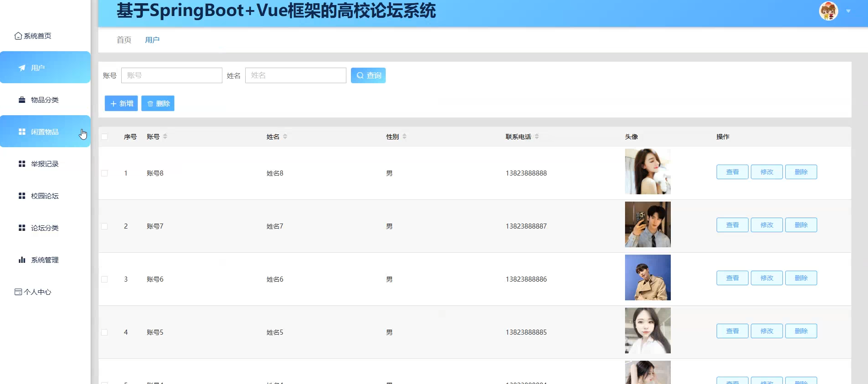Viewport: 868px width, 384px height.
Task: Click 删除 for row 账号7
Action: point(801,225)
